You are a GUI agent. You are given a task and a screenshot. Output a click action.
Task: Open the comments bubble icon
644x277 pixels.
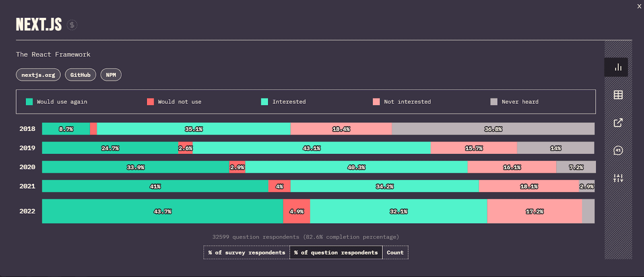(618, 150)
